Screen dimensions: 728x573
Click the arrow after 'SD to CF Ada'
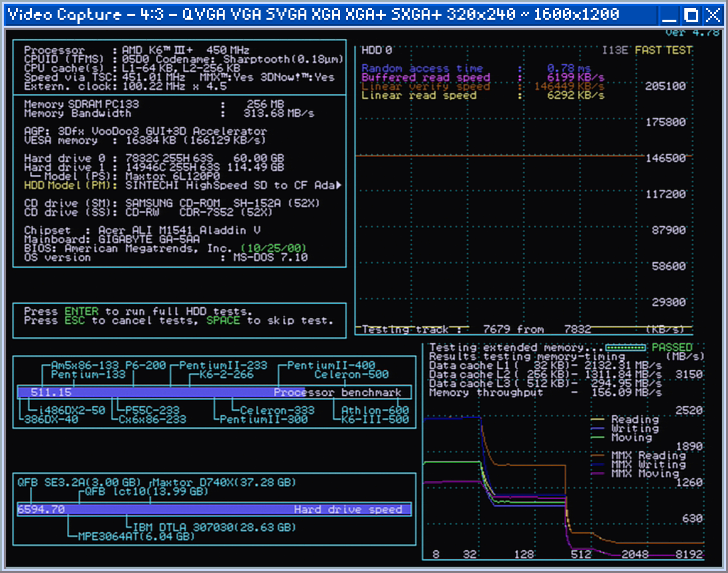(x=339, y=185)
